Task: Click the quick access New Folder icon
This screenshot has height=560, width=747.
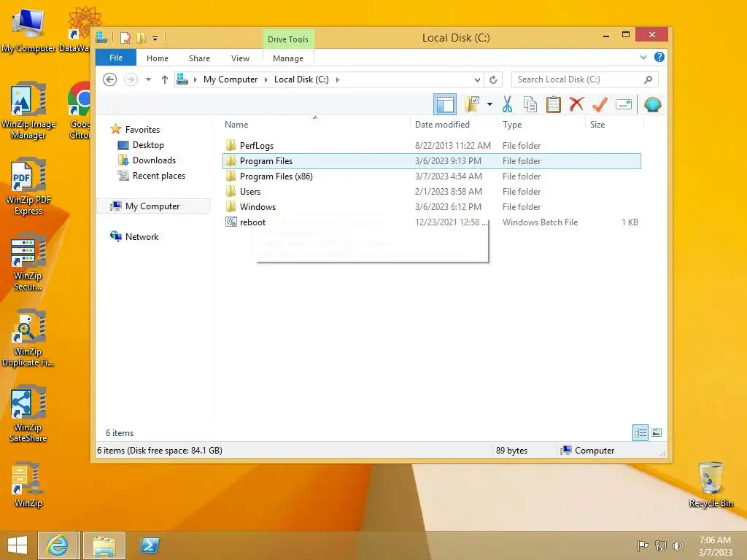Action: [x=141, y=38]
